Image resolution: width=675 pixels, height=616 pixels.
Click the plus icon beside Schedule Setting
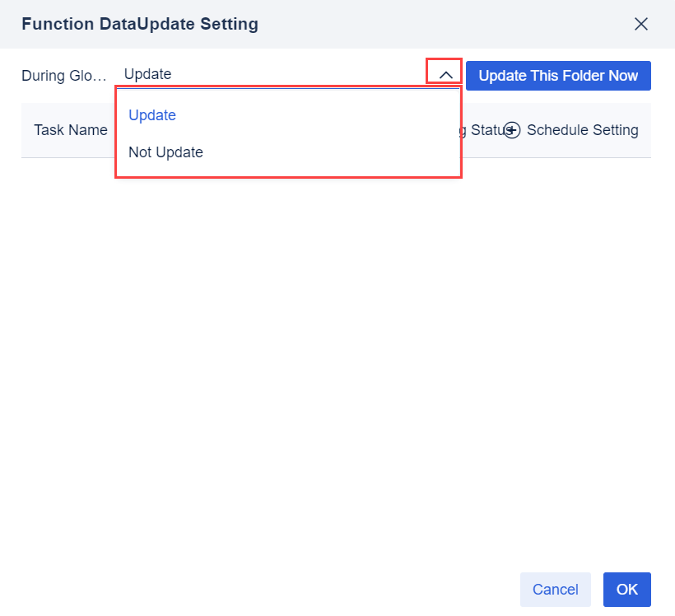pos(512,130)
